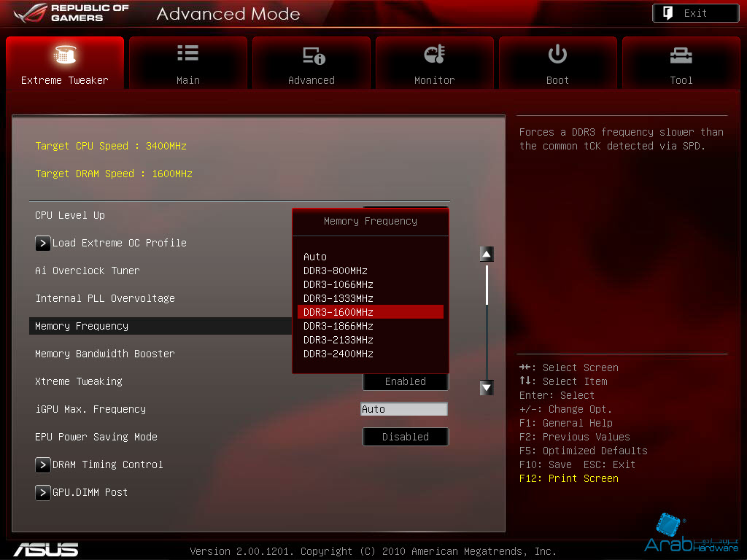
Task: Click the F2: Previous Values hint
Action: tap(575, 437)
